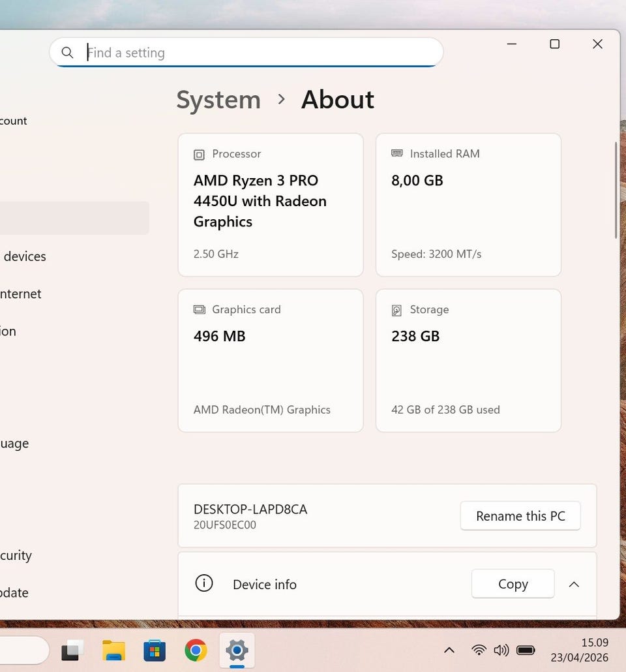This screenshot has height=672, width=626.
Task: Open Task View from the taskbar
Action: click(x=72, y=650)
